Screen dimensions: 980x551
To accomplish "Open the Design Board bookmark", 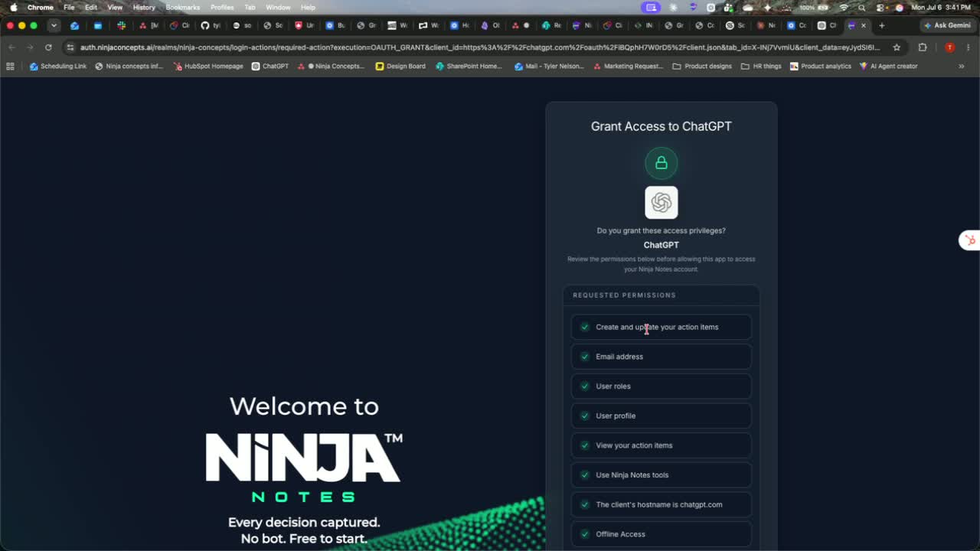I will tap(400, 67).
